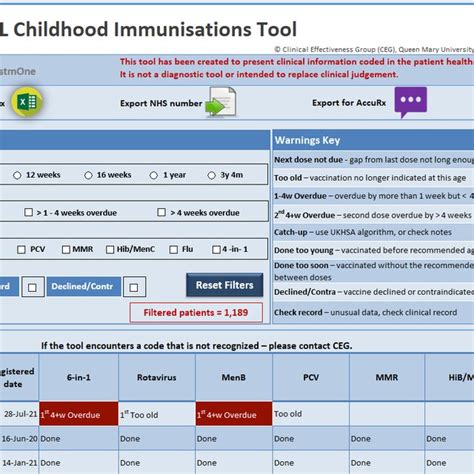474x474 pixels.
Task: Click the blue Declined/Contr label button
Action: coord(83,286)
